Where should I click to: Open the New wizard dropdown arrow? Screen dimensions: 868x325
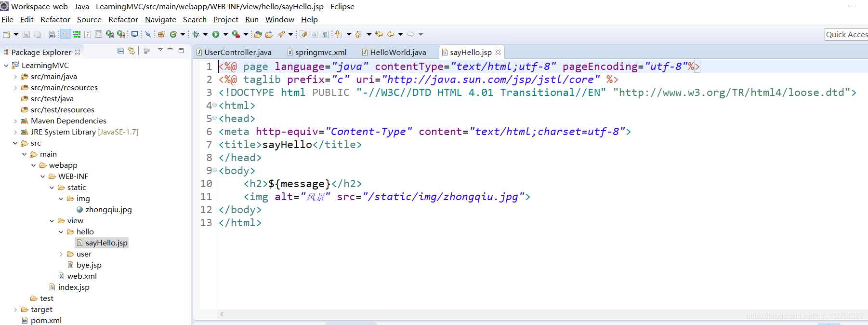tap(16, 34)
